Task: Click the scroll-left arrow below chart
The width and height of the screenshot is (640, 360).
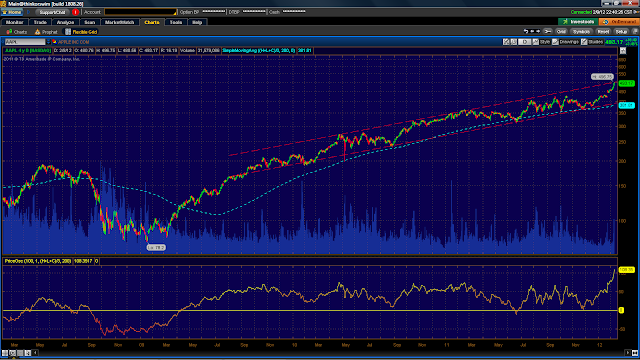Action: pos(36,353)
